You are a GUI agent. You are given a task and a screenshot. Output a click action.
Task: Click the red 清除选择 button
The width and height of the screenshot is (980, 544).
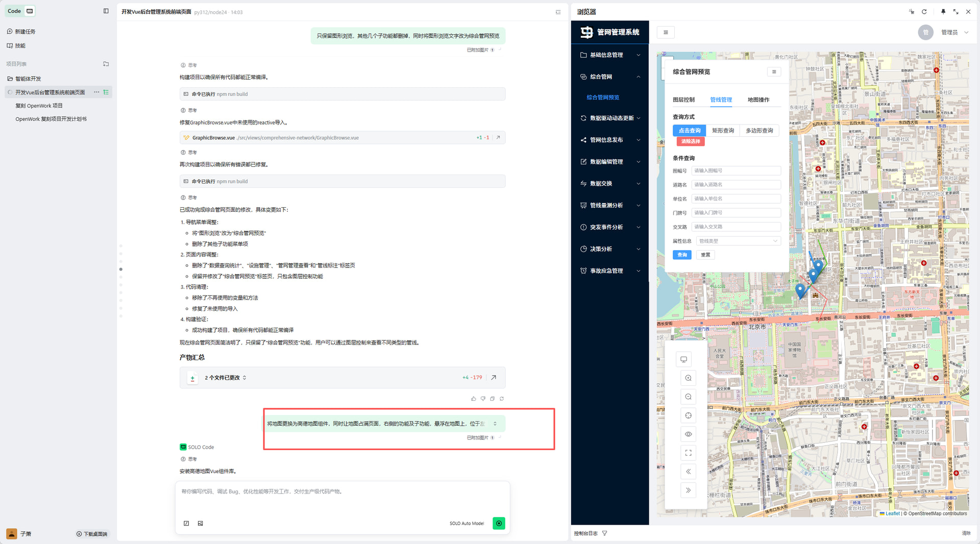tap(690, 141)
